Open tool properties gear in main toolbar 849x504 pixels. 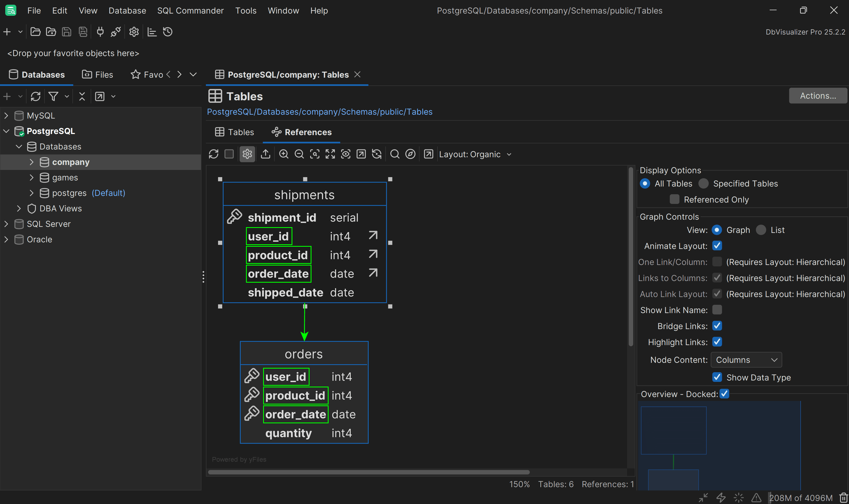coord(134,32)
